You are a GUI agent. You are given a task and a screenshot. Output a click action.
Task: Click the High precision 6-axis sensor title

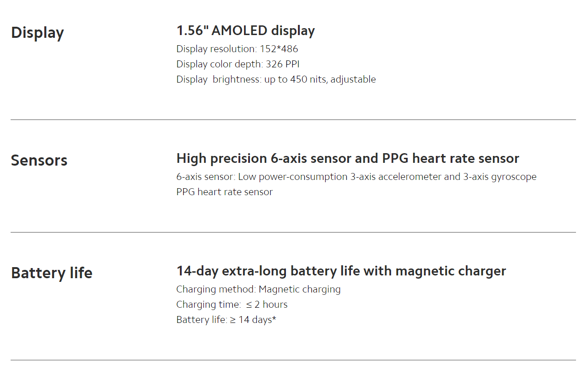[348, 159]
